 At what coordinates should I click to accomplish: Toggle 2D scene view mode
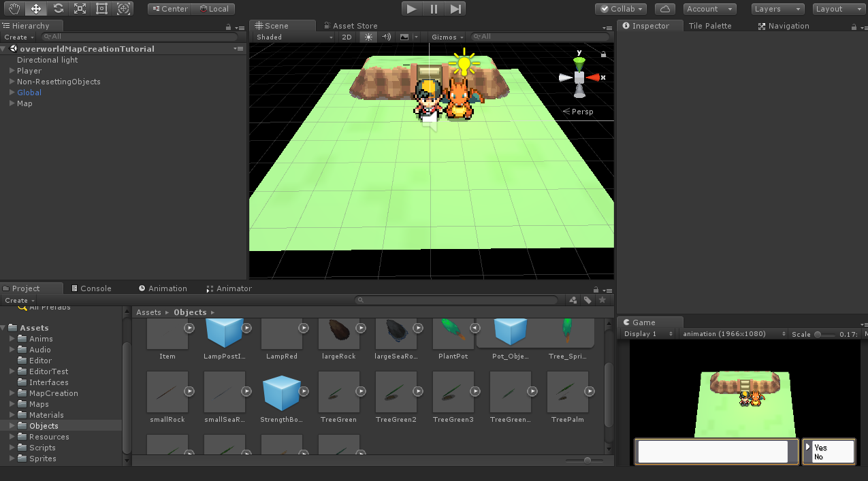[x=347, y=37]
